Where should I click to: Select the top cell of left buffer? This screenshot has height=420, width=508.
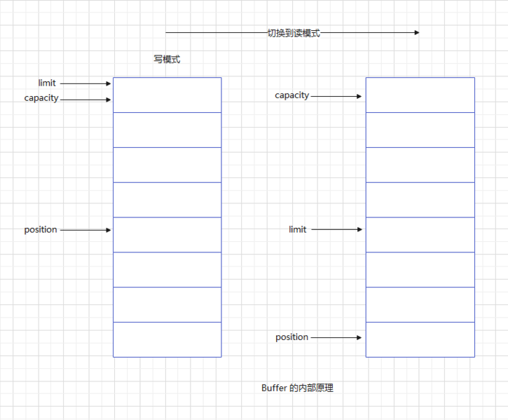[167, 95]
